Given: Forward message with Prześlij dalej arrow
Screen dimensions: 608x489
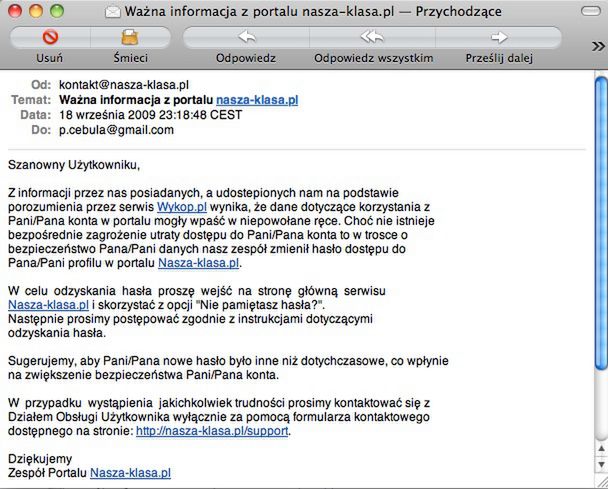Looking at the screenshot, I should [499, 38].
